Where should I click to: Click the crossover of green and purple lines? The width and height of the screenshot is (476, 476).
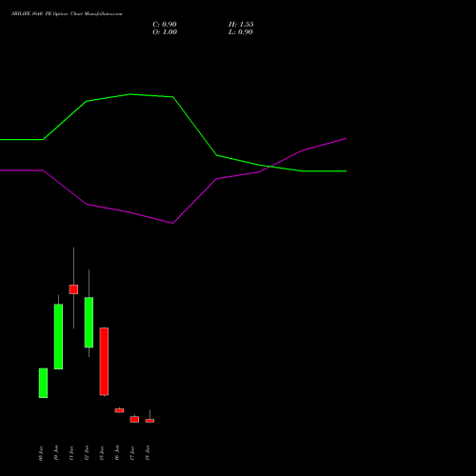pyautogui.click(x=269, y=167)
